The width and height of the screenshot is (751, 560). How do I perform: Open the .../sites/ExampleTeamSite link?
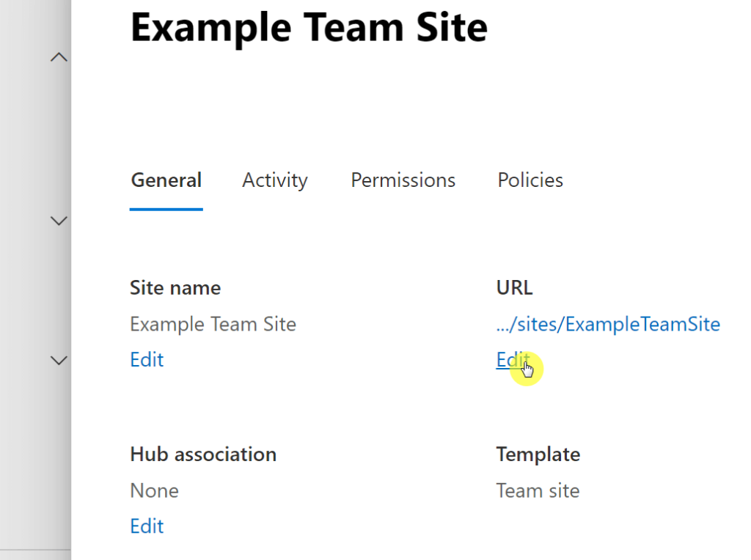pyautogui.click(x=608, y=325)
